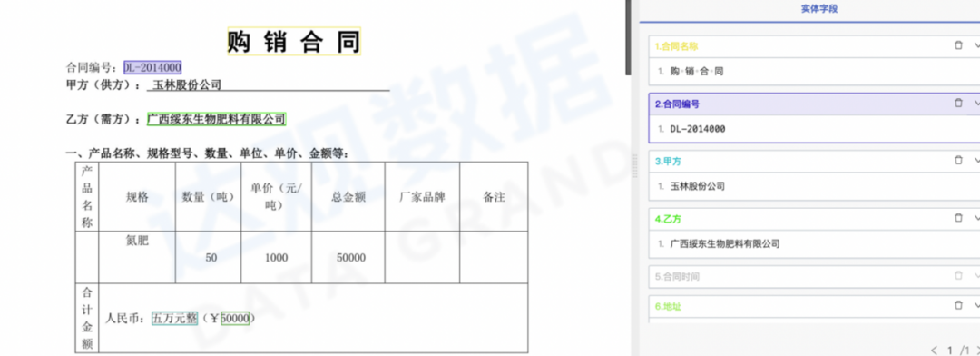The width and height of the screenshot is (980, 356).
Task: Click highlighted 广西绥东生物肥料有限公司 in document
Action: 216,119
